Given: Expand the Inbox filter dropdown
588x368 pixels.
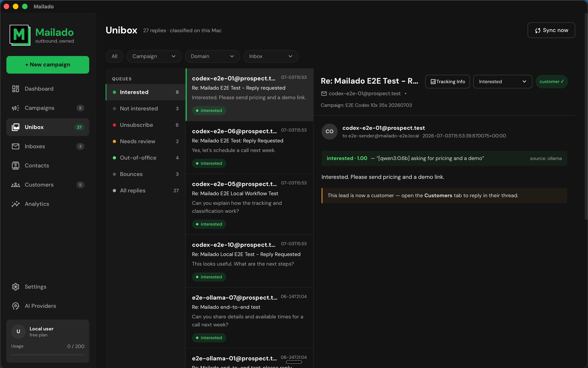Looking at the screenshot, I should tap(271, 56).
